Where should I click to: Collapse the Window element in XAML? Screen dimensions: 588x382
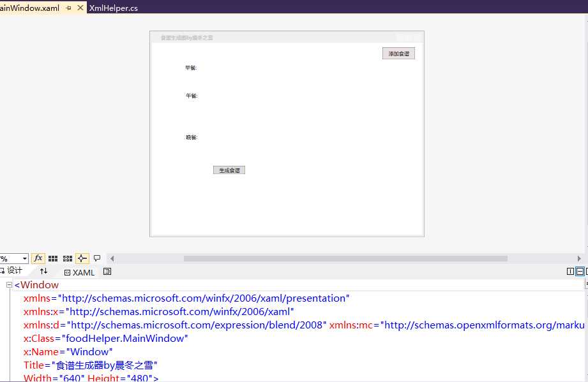(x=9, y=285)
